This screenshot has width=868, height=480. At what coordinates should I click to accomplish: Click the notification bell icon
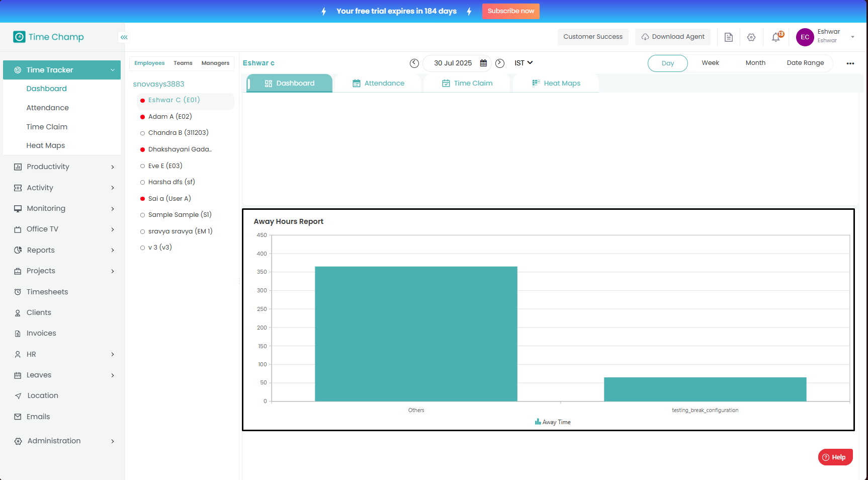click(776, 37)
